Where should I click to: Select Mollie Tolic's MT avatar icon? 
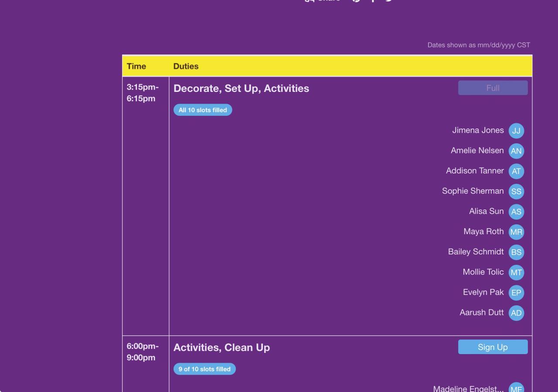516,272
